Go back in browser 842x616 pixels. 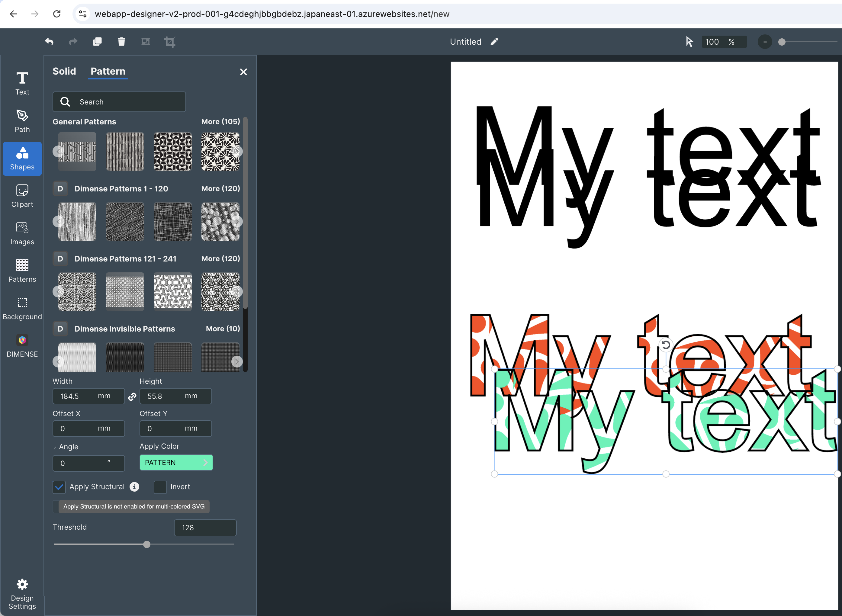pyautogui.click(x=13, y=14)
